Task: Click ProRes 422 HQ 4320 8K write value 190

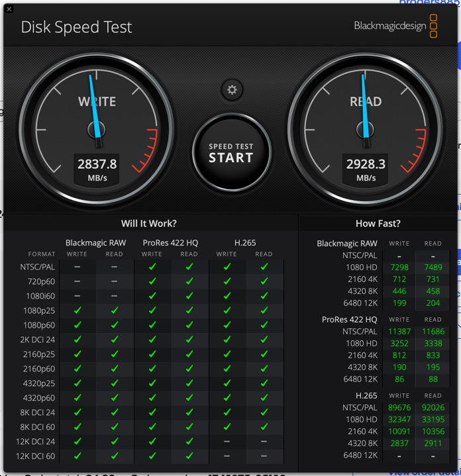Action: tap(399, 367)
